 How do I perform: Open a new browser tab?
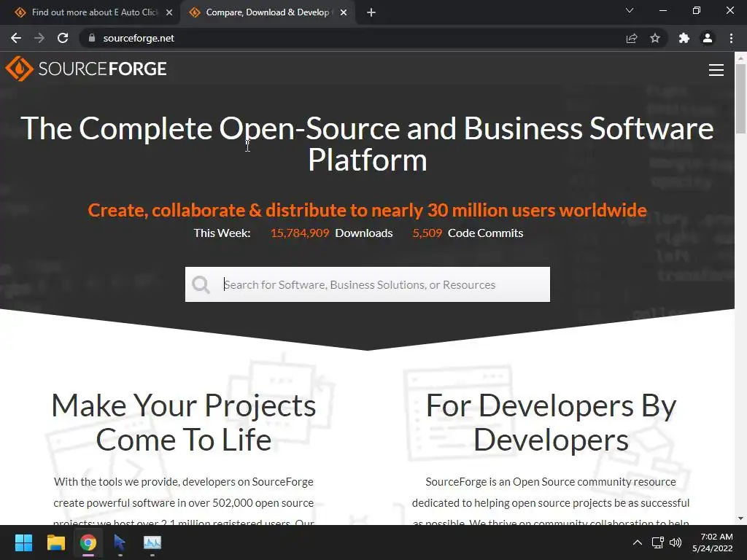[371, 12]
